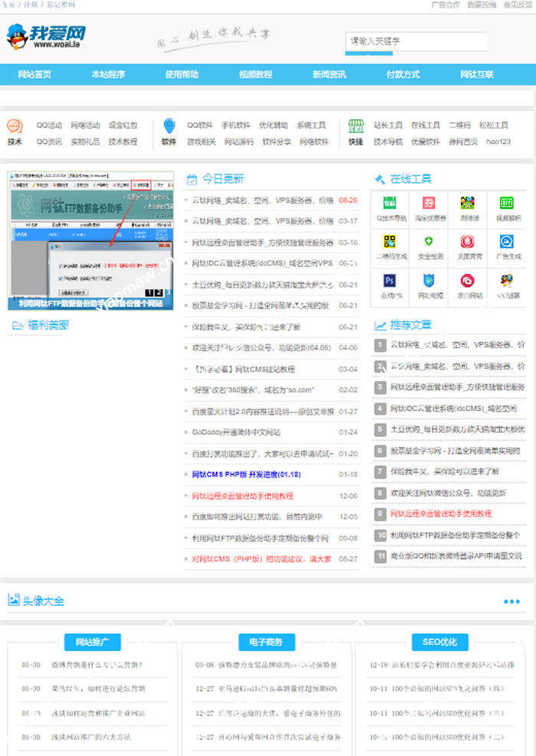Image resolution: width=536 pixels, height=756 pixels.
Task: Click the 我爱网 penguin site logo
Action: [x=46, y=36]
